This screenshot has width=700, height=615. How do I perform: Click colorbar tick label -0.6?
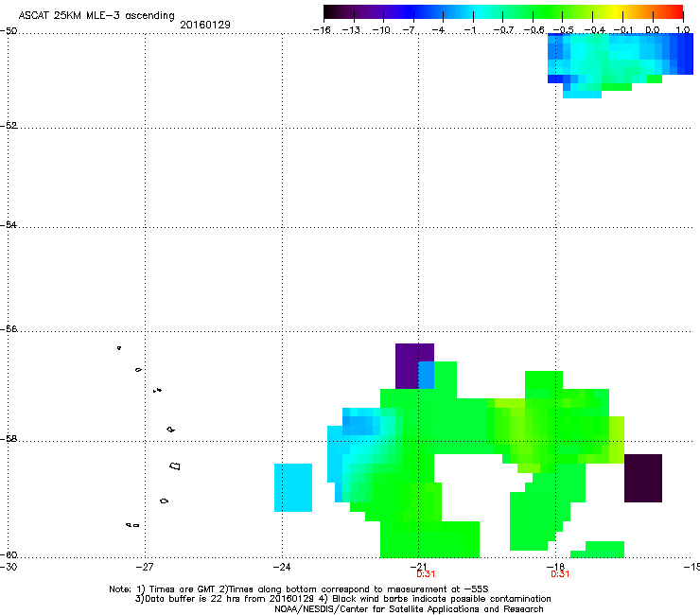point(534,30)
